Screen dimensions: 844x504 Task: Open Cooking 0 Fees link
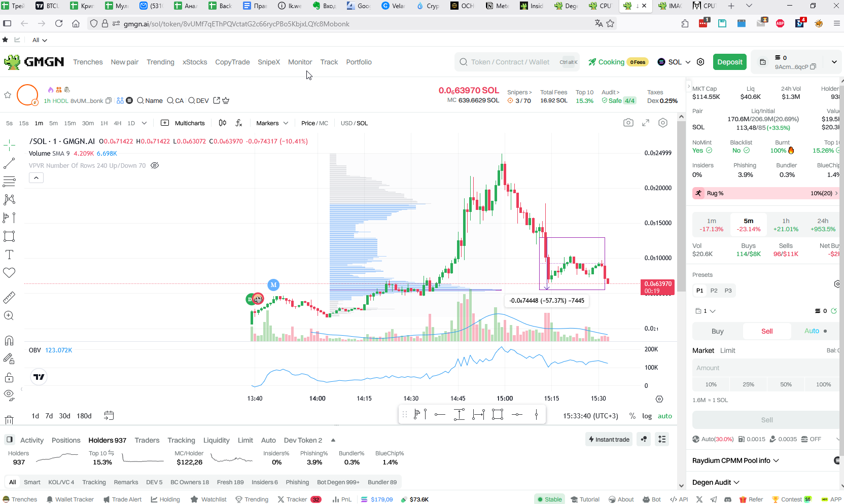(x=618, y=62)
